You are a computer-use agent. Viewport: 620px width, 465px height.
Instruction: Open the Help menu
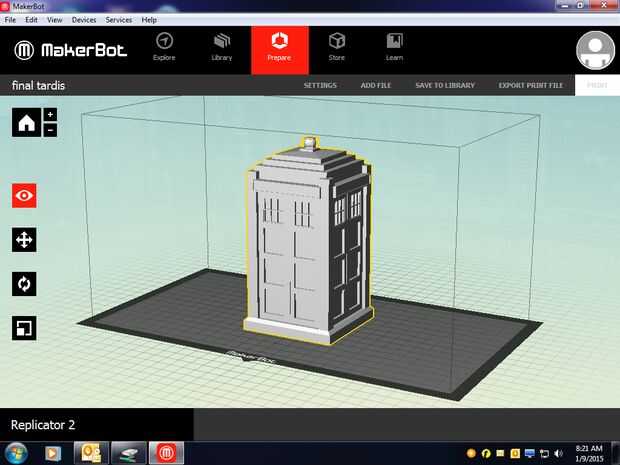point(149,20)
